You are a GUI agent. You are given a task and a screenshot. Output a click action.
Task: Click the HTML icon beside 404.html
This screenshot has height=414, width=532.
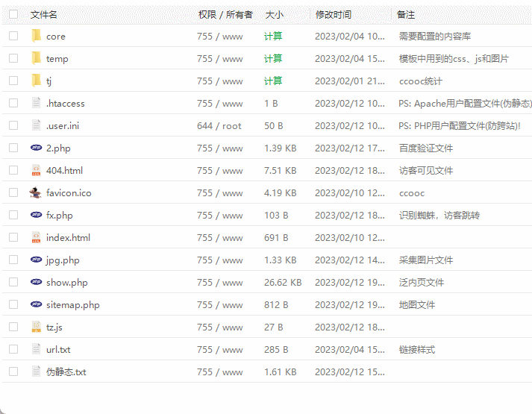(36, 170)
